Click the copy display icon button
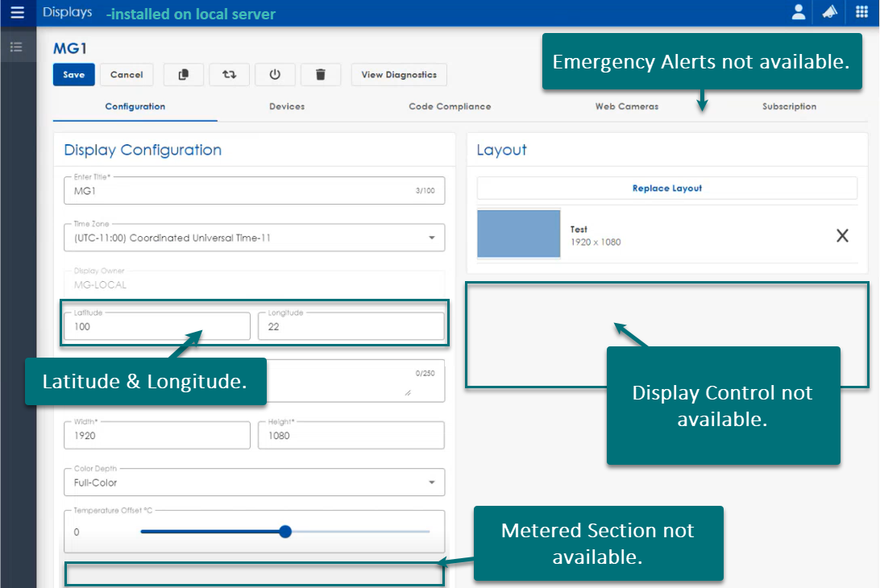880x588 pixels. [184, 75]
